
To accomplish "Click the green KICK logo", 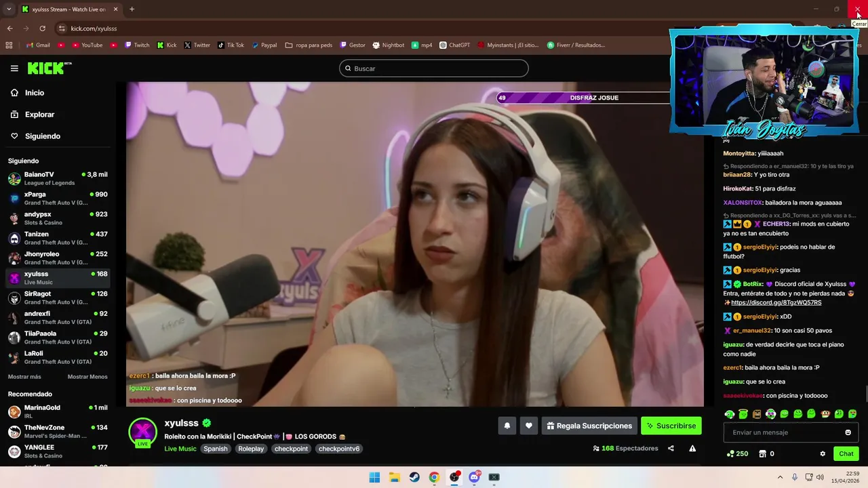I will [49, 68].
